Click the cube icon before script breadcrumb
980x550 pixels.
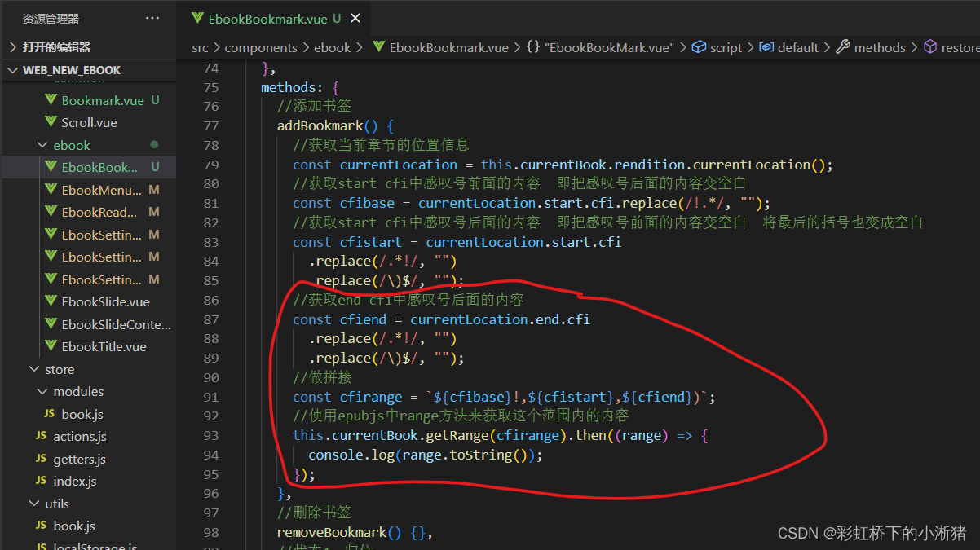click(x=699, y=47)
